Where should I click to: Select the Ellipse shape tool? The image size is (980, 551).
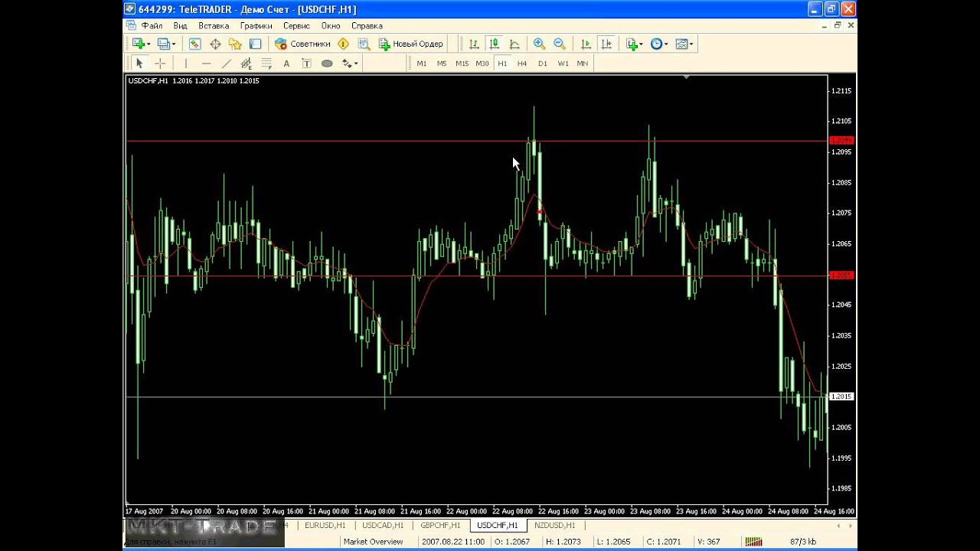pyautogui.click(x=327, y=64)
